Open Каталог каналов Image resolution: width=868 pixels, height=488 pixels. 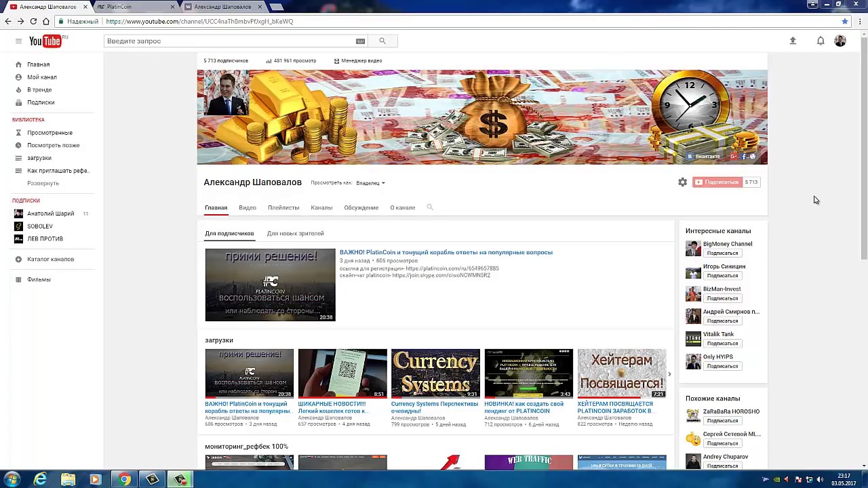click(52, 259)
